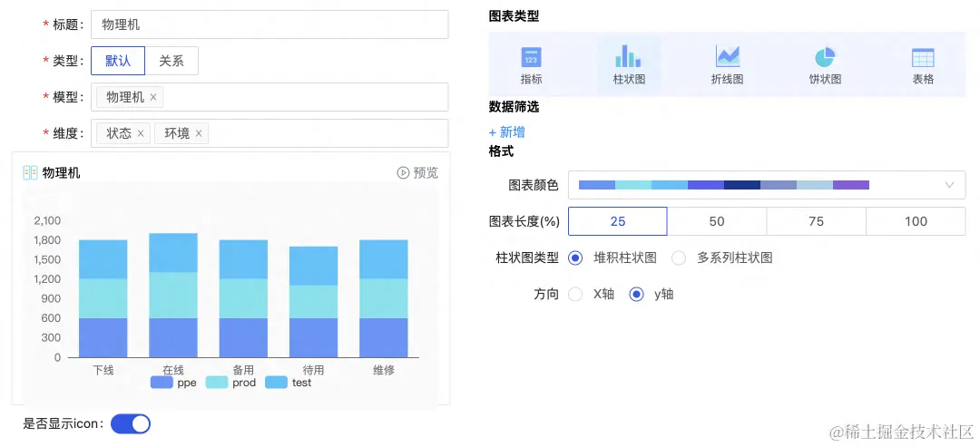Open the 模型 select box
980x447 pixels.
(269, 97)
